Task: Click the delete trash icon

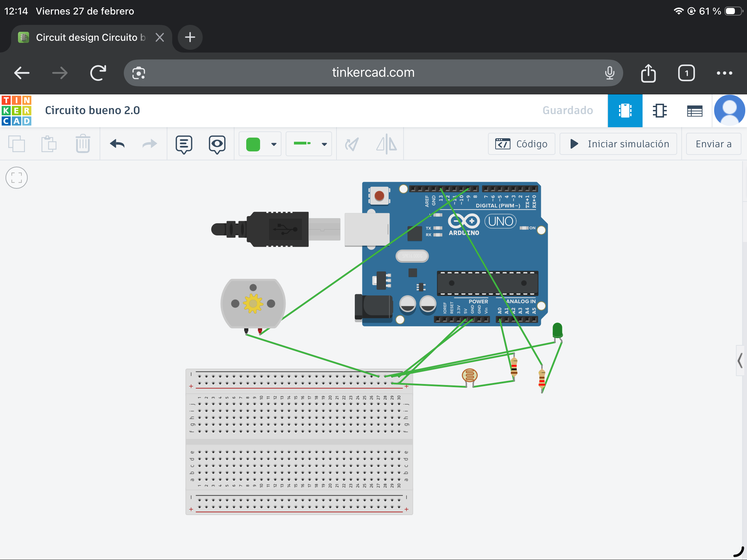Action: 83,144
